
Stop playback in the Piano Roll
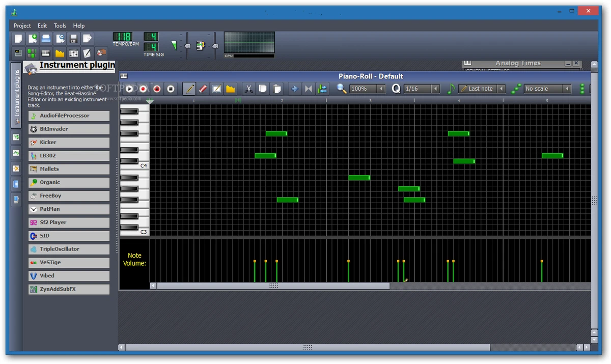[170, 89]
